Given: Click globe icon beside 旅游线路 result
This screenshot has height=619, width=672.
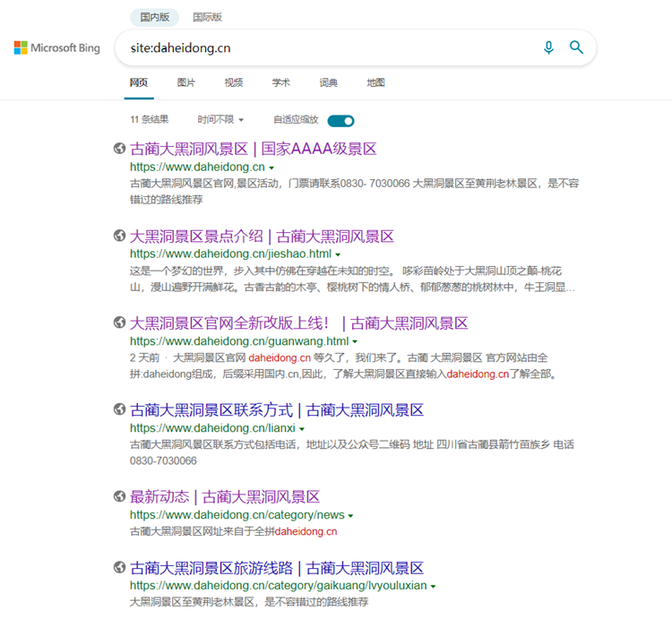Looking at the screenshot, I should [x=119, y=567].
